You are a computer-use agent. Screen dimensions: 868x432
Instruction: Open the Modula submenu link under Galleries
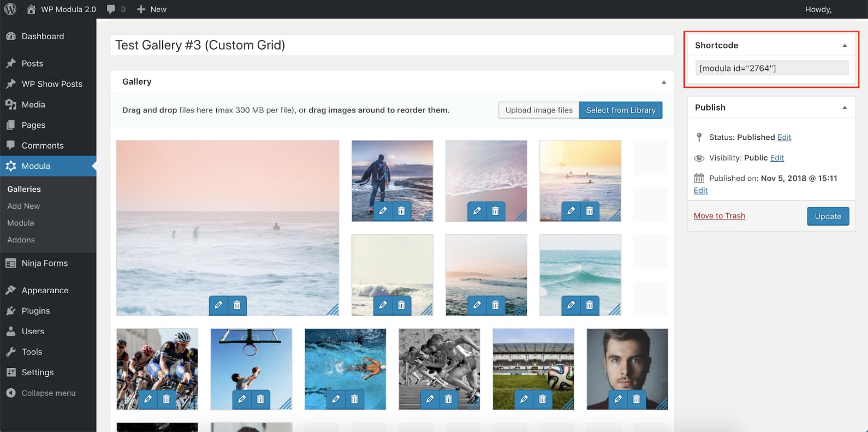21,223
